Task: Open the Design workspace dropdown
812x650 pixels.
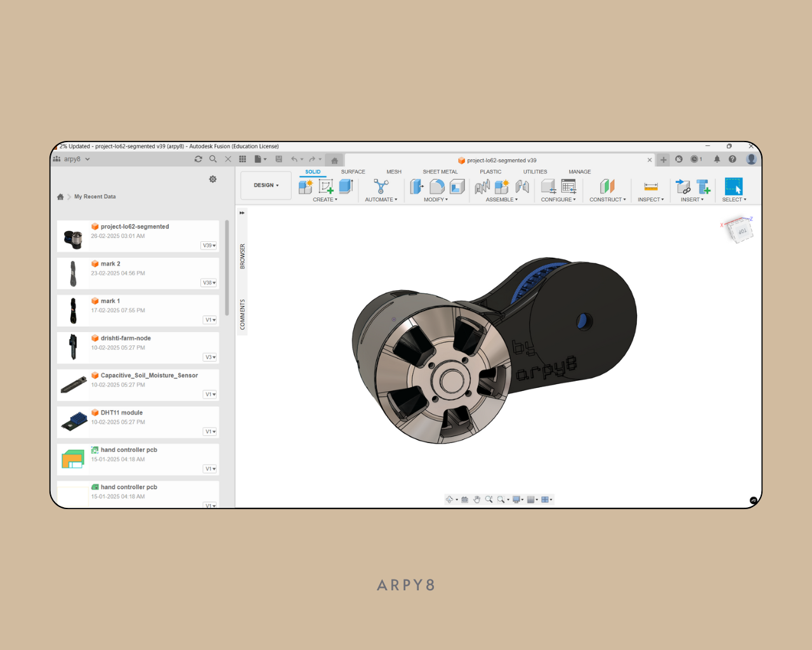Action: click(x=266, y=185)
